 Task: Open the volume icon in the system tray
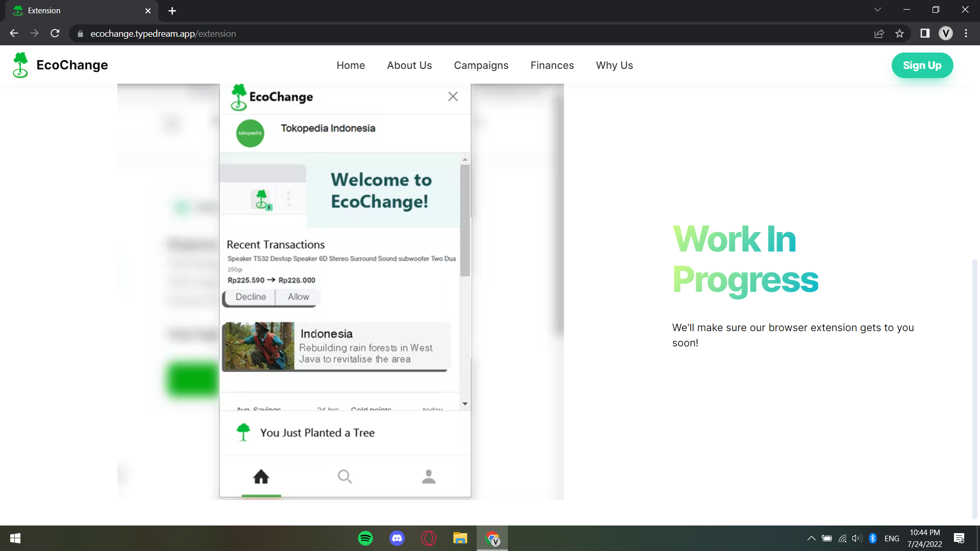point(856,538)
